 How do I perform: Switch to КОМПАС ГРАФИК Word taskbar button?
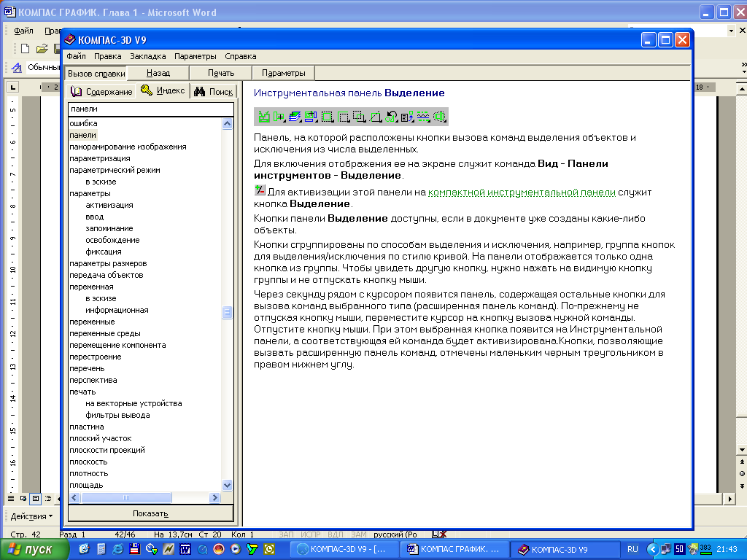[x=454, y=549]
